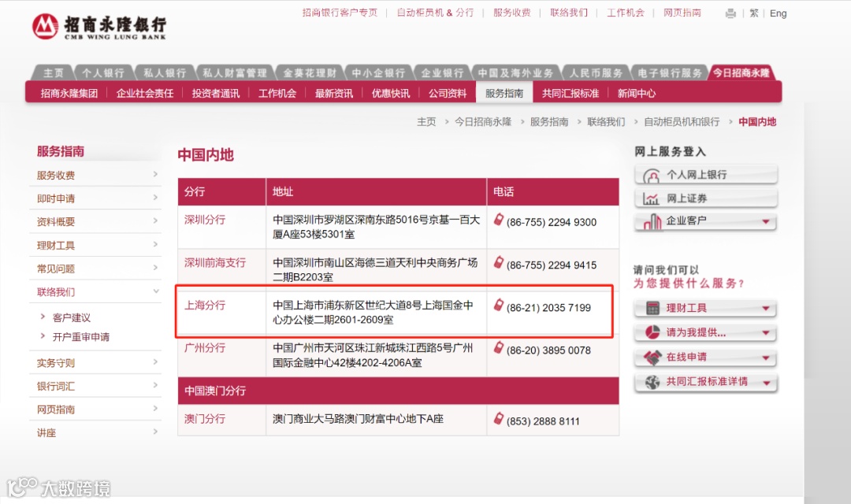
Task: Open 网页指南 link in the top bar
Action: pos(682,13)
